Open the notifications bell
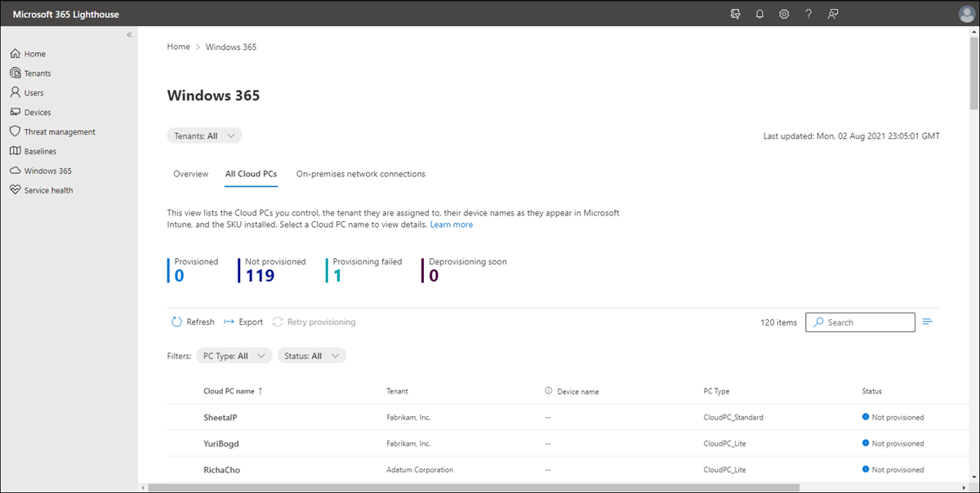Viewport: 980px width, 493px height. point(759,14)
